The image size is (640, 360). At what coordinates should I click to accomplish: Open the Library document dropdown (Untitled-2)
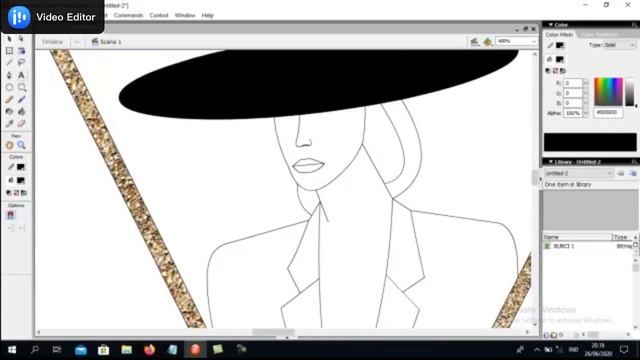[579, 173]
